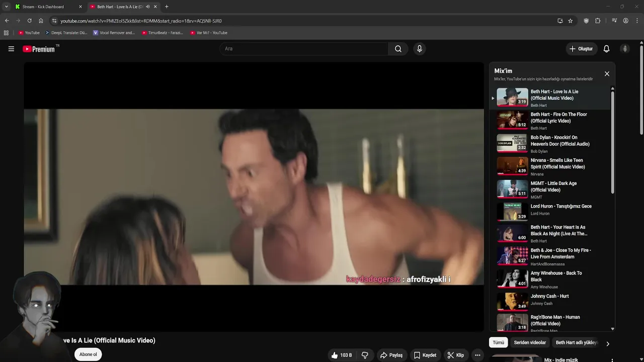Open media control icon in browser toolbar

click(614, 21)
